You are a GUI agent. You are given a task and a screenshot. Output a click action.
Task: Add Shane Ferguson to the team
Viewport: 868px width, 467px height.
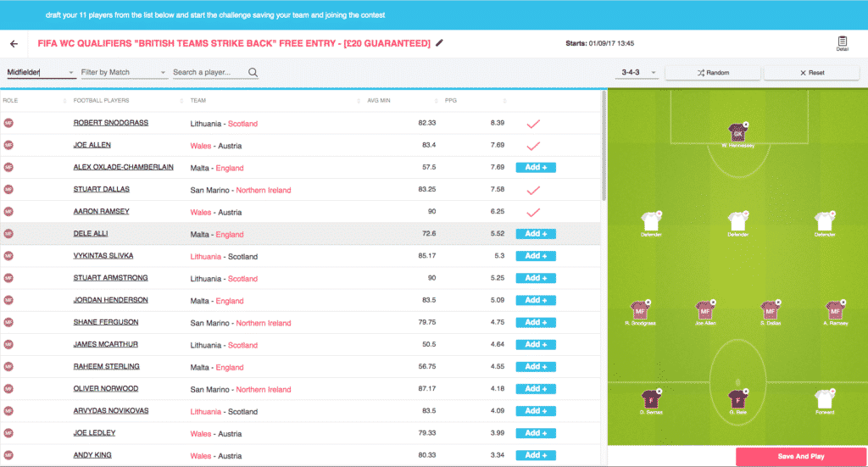tap(536, 323)
